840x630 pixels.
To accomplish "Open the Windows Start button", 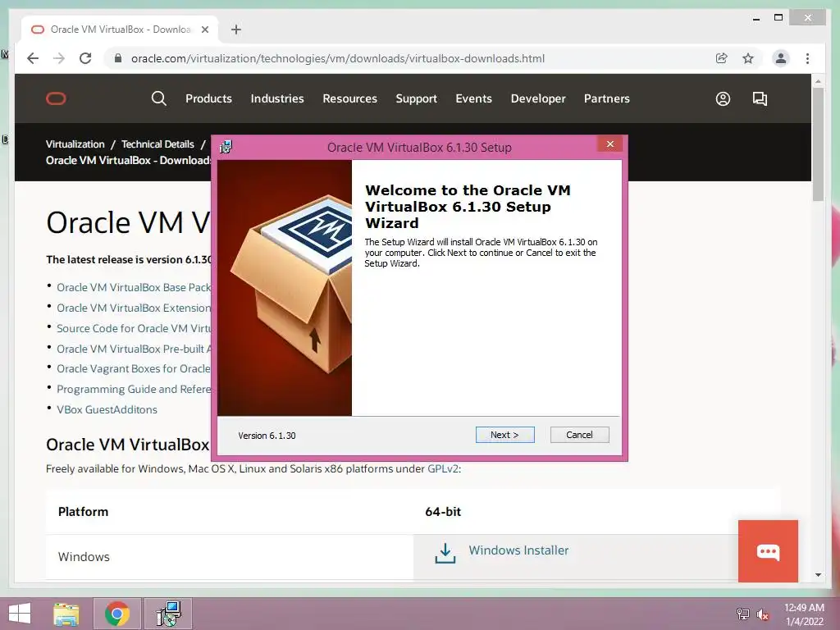I will pyautogui.click(x=20, y=614).
